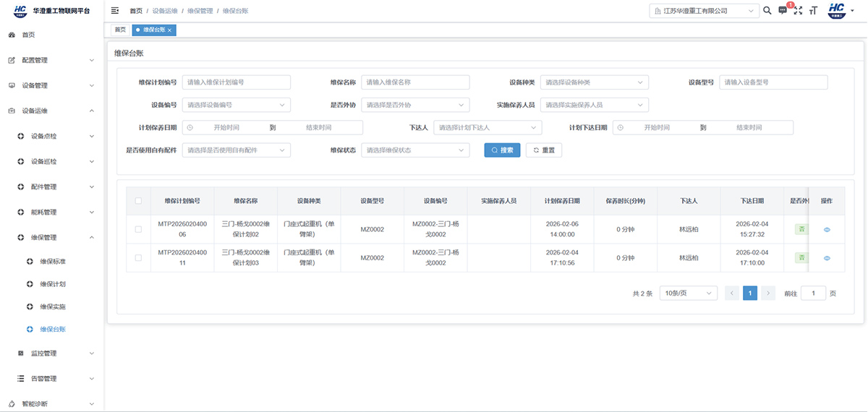
Task: Click the previous page arrow
Action: (732, 293)
